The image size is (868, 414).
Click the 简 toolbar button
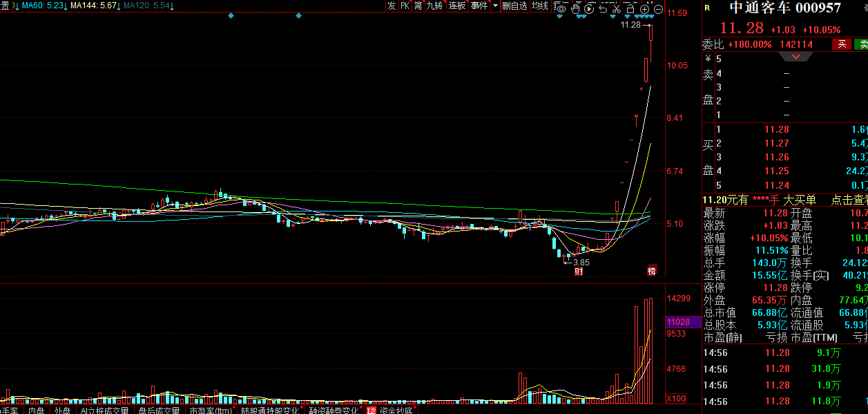pyautogui.click(x=418, y=6)
